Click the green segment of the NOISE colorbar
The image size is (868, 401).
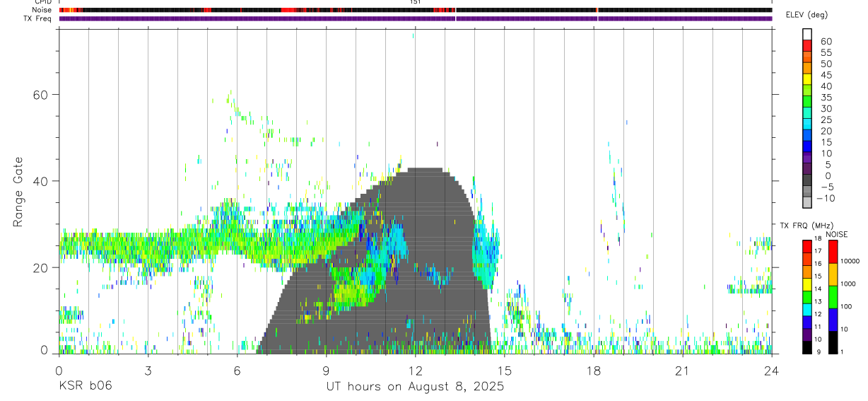[833, 297]
